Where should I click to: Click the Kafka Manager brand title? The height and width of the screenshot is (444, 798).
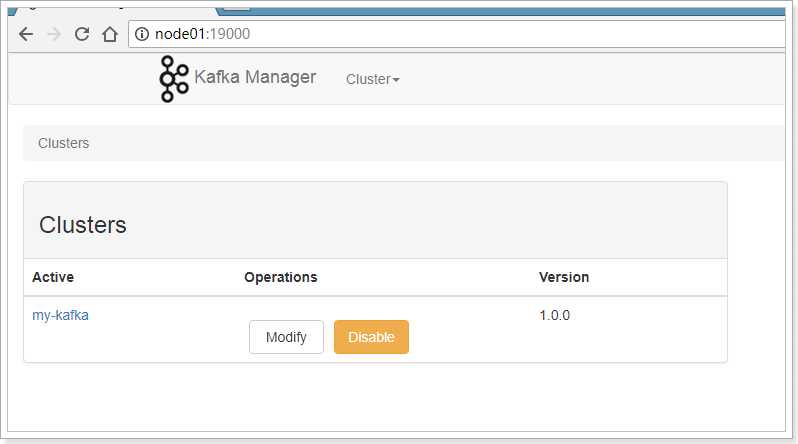pos(255,77)
